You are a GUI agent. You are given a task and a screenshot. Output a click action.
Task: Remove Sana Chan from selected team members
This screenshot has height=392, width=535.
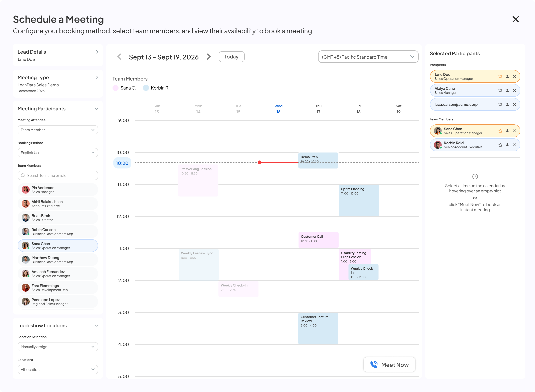pyautogui.click(x=515, y=131)
